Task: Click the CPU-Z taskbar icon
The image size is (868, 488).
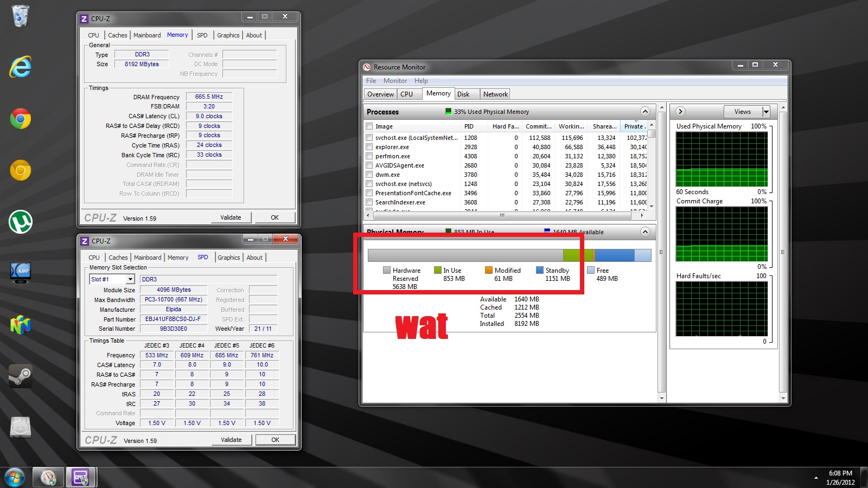Action: (81, 477)
